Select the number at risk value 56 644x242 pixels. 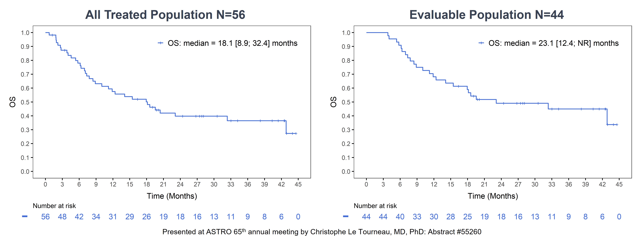click(46, 217)
